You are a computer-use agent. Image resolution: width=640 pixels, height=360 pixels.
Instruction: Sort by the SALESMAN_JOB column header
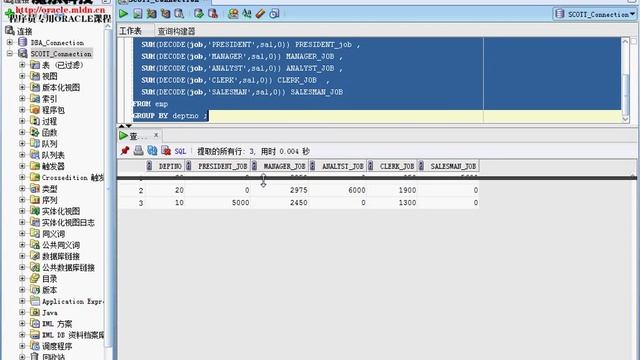[x=449, y=166]
